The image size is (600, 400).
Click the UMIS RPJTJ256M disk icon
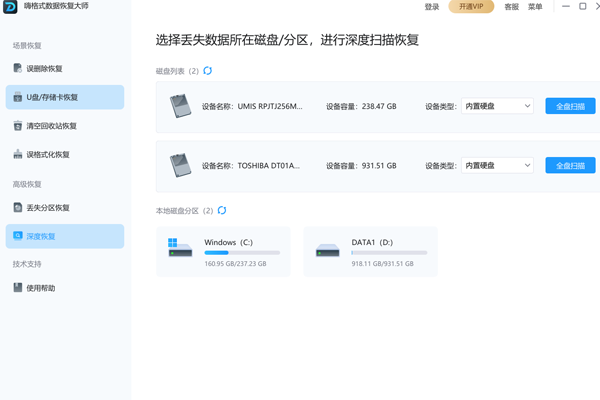pyautogui.click(x=180, y=106)
